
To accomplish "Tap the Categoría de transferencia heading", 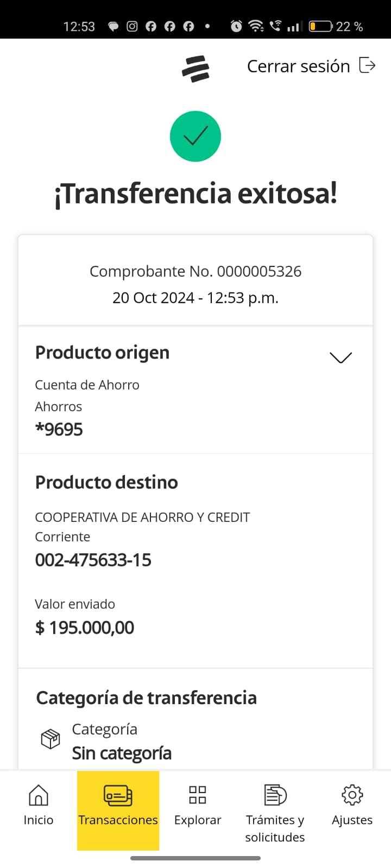I will click(146, 698).
